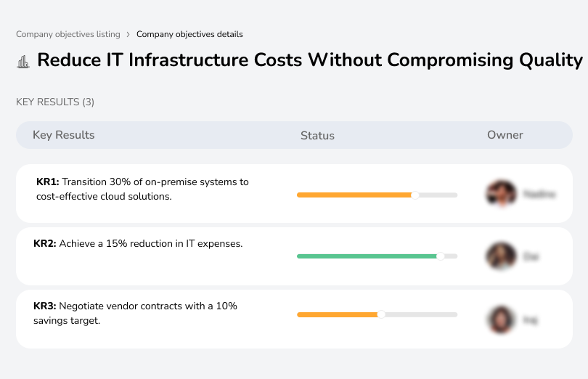This screenshot has height=379, width=588.
Task: Click the breadcrumb chevron separator
Action: coord(128,34)
